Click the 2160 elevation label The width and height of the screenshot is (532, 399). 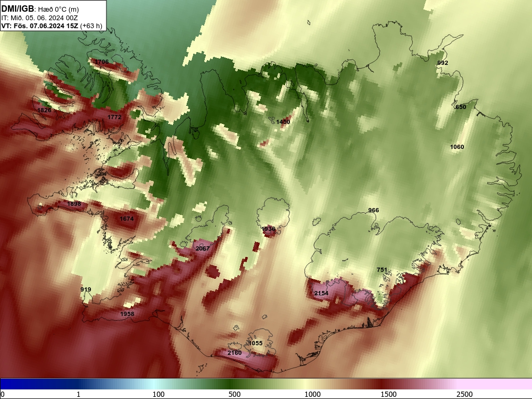(235, 353)
